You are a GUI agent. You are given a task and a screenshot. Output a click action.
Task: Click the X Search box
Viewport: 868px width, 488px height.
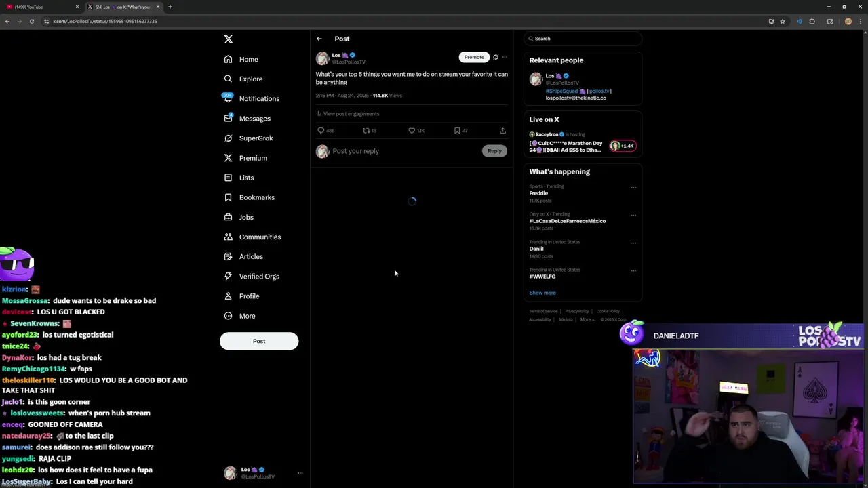coord(583,39)
